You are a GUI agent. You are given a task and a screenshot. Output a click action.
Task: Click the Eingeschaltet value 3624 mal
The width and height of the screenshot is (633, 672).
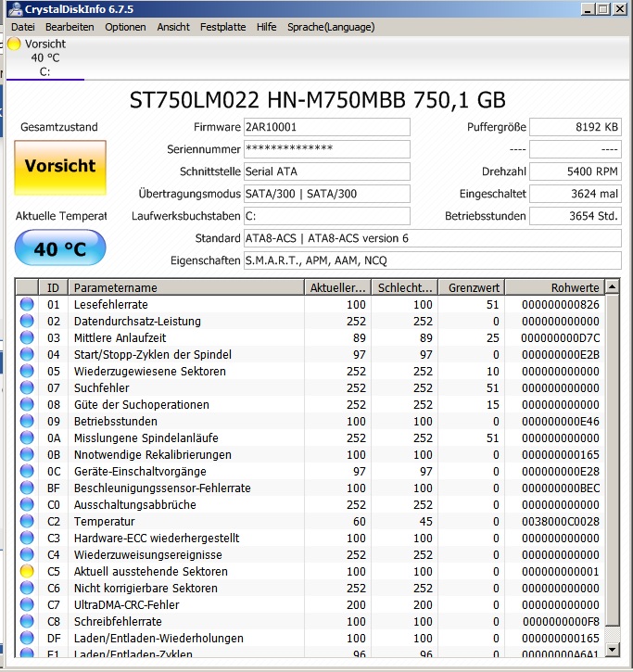point(576,194)
